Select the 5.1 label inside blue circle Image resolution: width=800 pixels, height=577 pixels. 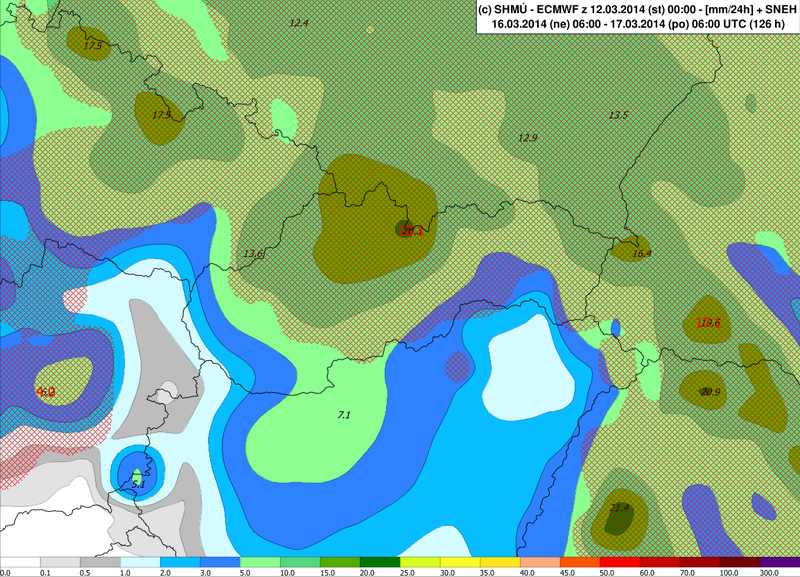[x=139, y=484]
